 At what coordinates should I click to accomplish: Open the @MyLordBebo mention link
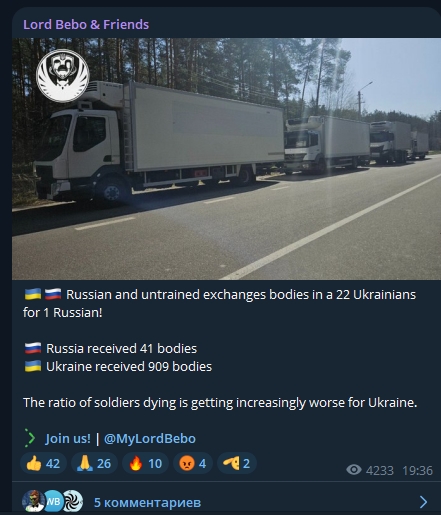point(150,438)
